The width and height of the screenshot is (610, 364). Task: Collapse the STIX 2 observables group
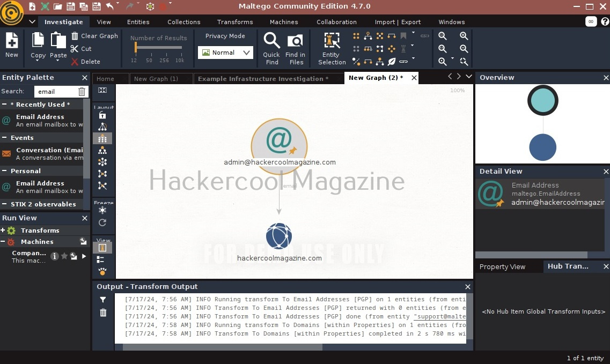tap(4, 204)
